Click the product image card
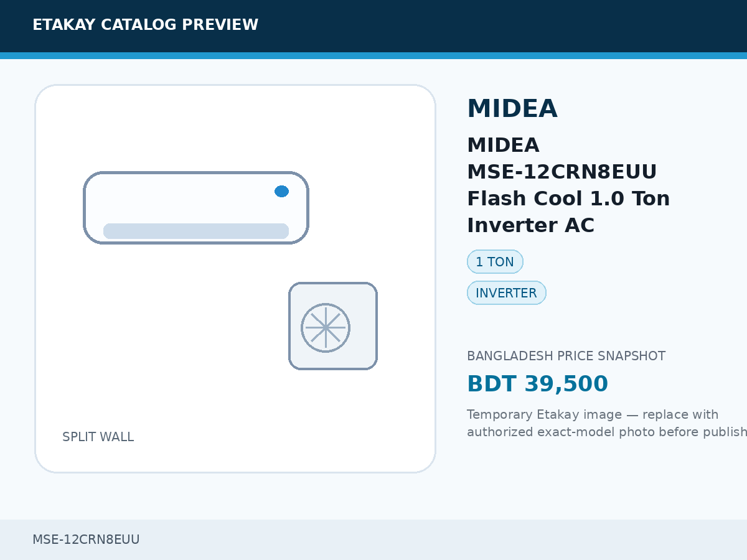This screenshot has height=560, width=747. (x=235, y=279)
